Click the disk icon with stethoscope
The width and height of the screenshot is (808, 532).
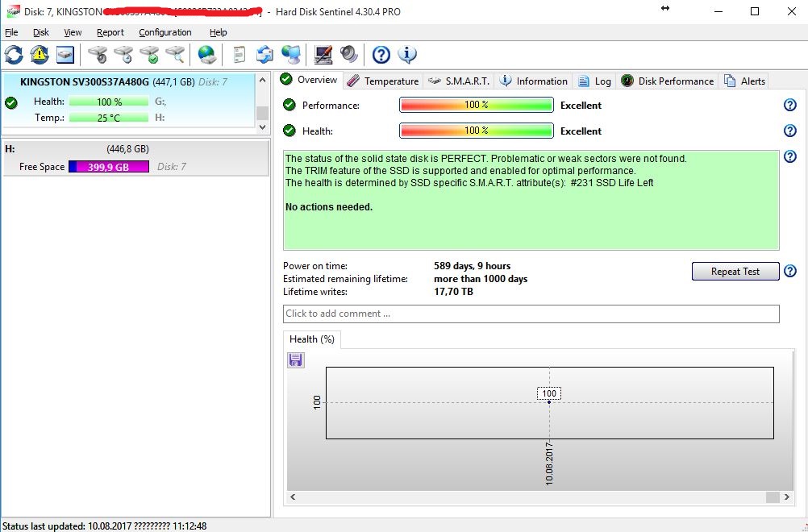[x=98, y=54]
